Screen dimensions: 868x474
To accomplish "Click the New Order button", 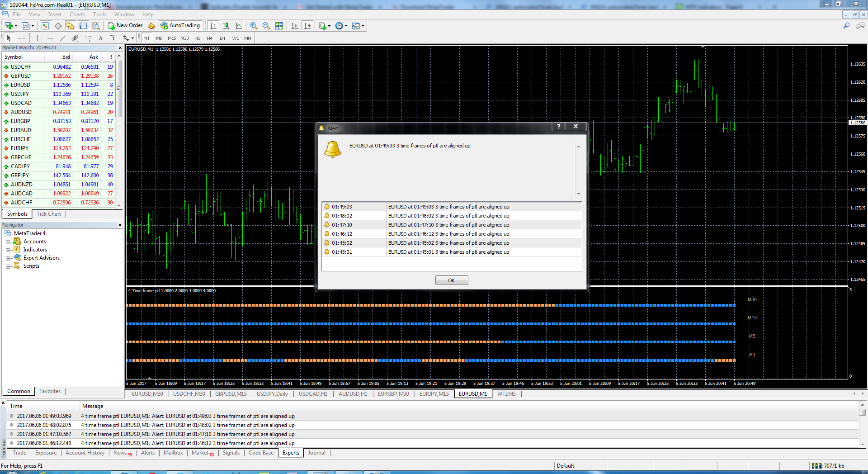I will click(125, 26).
